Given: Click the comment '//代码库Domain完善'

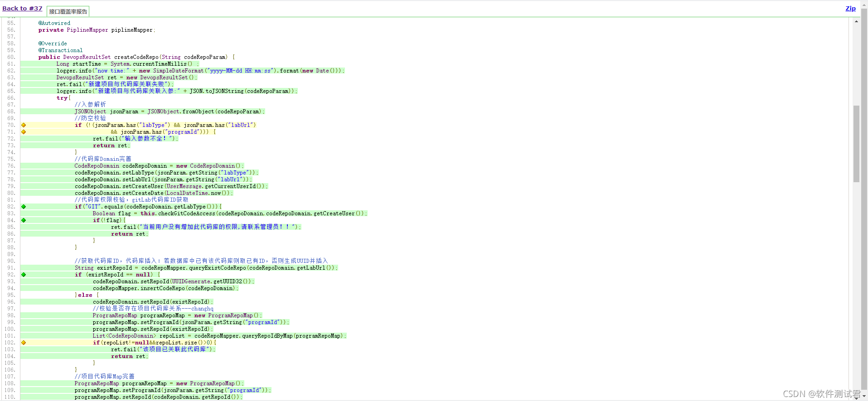Looking at the screenshot, I should tap(103, 159).
